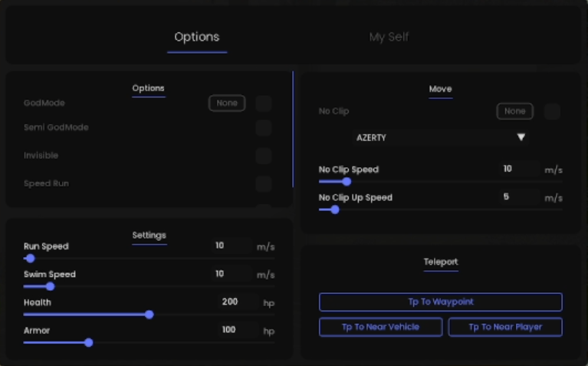Click the Swim Speed slider handle

(50, 286)
